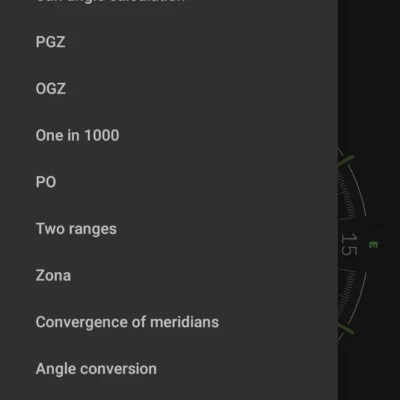Dismiss the drawer via dark area above compass
Image resolution: width=400 pixels, height=400 pixels.
369,67
